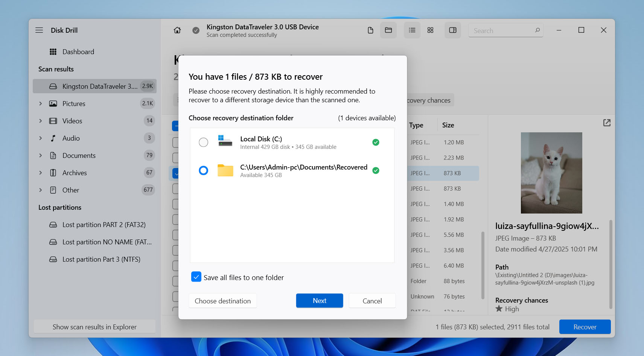Go to the Home screen icon
644x356 pixels.
177,30
